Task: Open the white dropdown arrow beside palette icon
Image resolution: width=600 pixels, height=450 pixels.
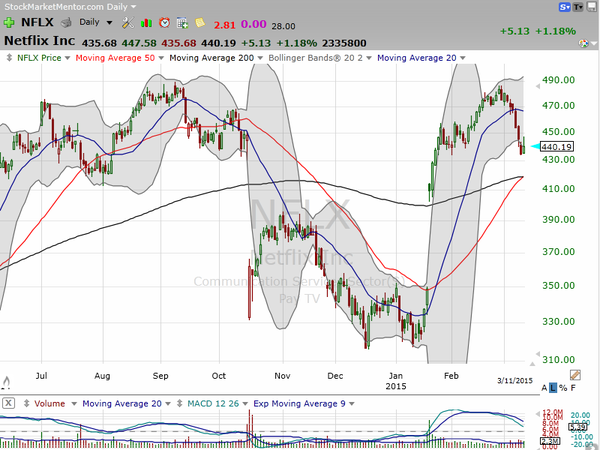Action: pos(594,44)
